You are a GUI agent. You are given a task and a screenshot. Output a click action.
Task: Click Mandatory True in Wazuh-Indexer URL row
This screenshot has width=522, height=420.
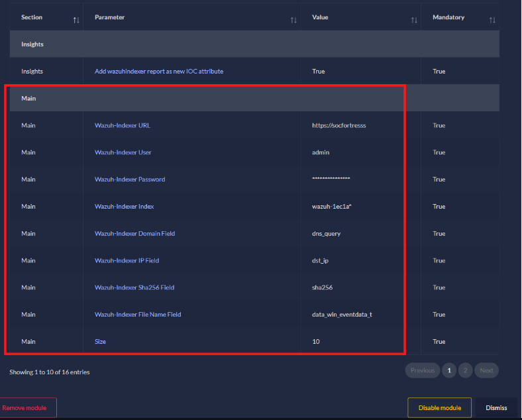(439, 125)
